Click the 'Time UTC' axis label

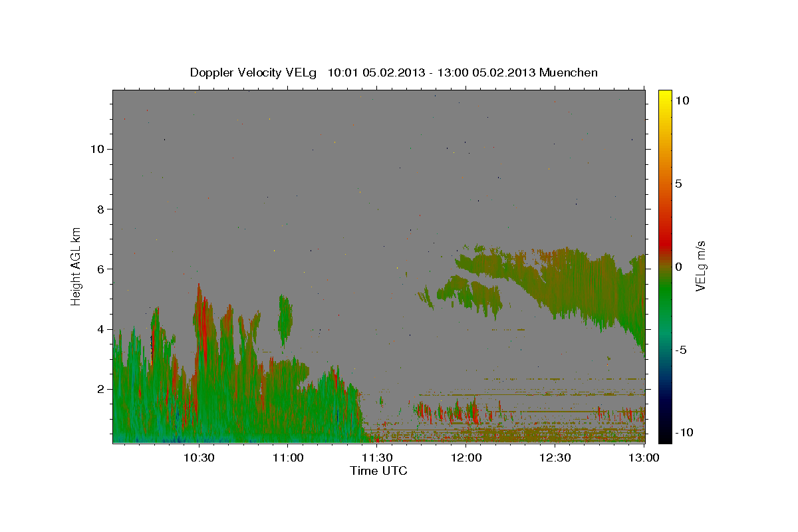pyautogui.click(x=378, y=471)
